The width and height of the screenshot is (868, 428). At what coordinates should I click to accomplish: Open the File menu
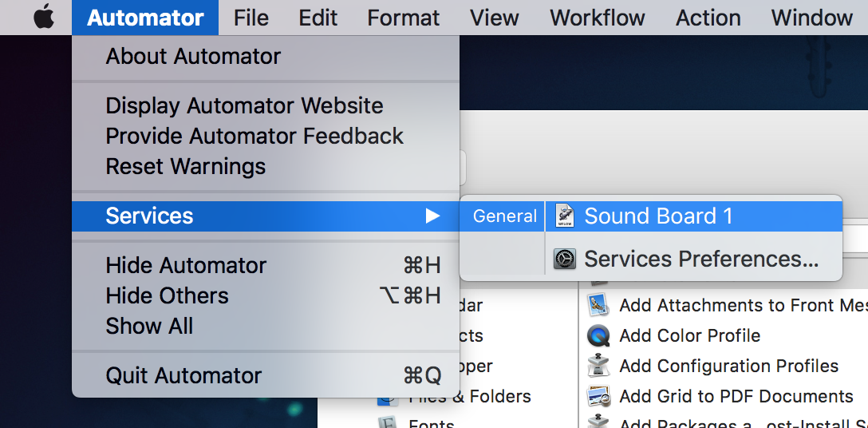point(251,18)
